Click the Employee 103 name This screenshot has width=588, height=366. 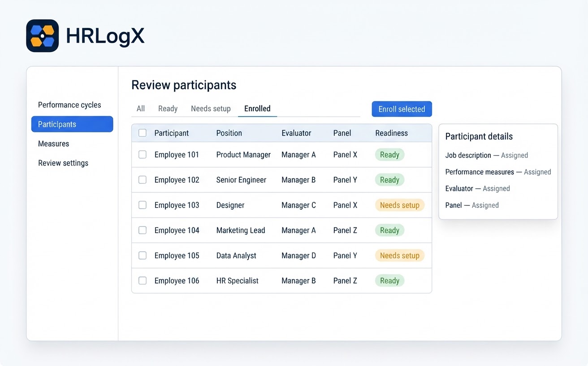coord(177,205)
